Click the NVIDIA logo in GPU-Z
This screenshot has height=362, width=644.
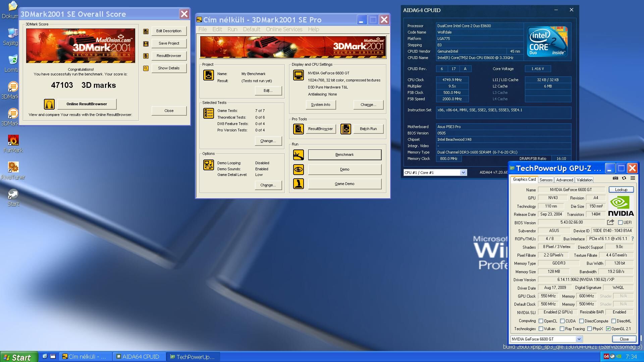tap(621, 206)
